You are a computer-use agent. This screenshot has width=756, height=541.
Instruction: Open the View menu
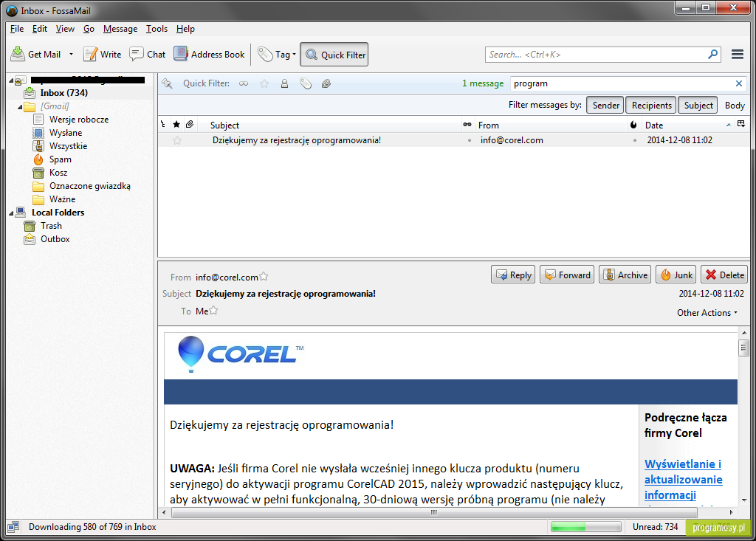(65, 29)
